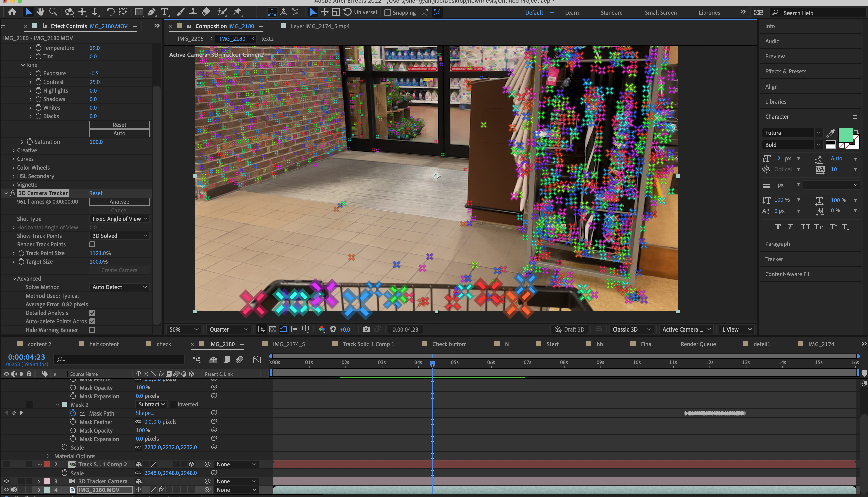Select the Rectangle shape tool
This screenshot has height=497, width=868.
[139, 12]
